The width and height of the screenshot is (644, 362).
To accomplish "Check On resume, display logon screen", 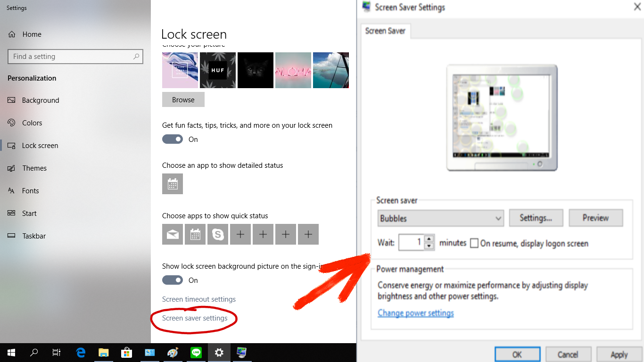I will pyautogui.click(x=474, y=243).
